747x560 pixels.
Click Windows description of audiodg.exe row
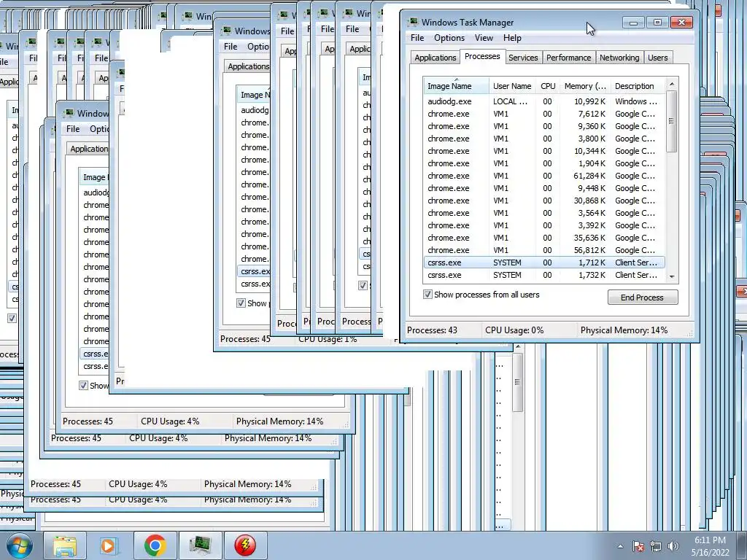point(636,101)
